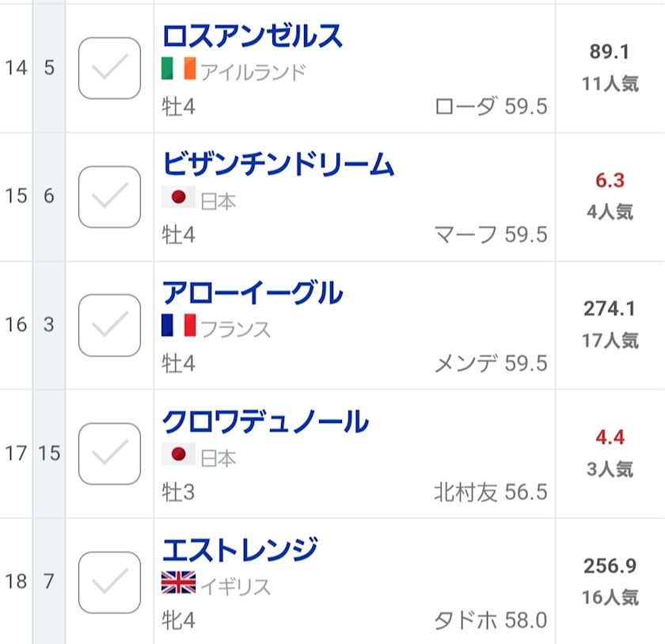Image resolution: width=665 pixels, height=644 pixels.
Task: Click the United Kingdom flag icon
Action: coord(178,584)
